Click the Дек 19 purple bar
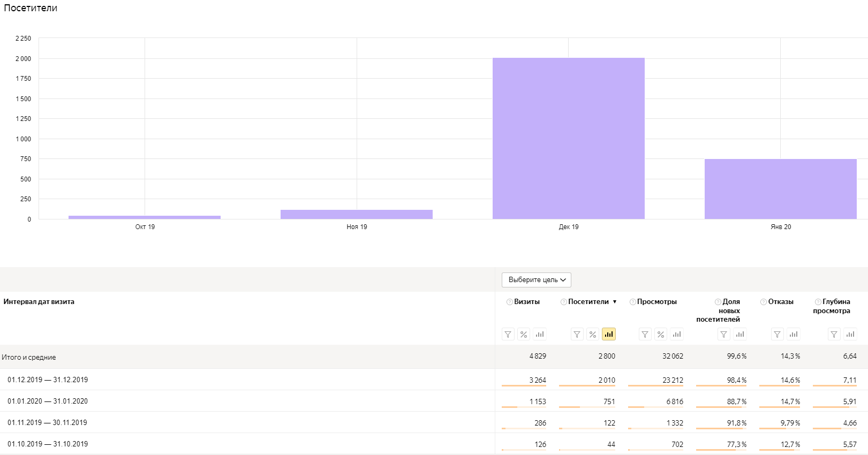 pos(568,139)
